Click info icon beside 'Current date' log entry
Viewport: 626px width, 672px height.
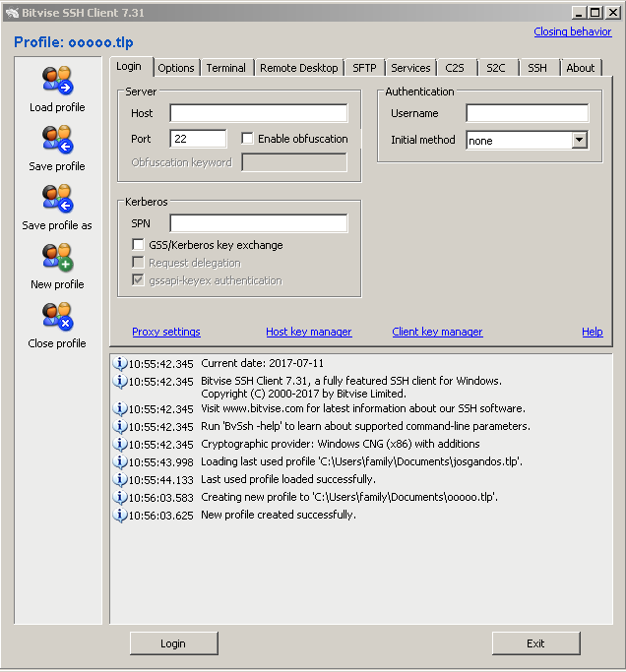(x=120, y=363)
